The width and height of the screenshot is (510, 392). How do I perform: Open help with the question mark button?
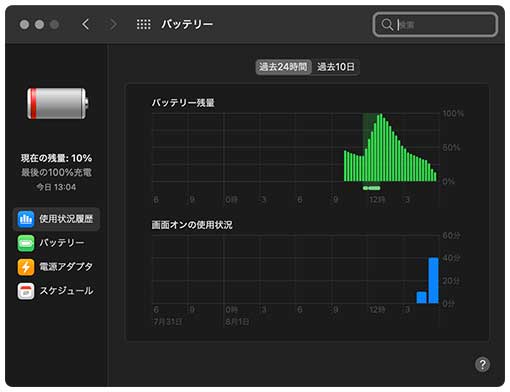click(482, 364)
